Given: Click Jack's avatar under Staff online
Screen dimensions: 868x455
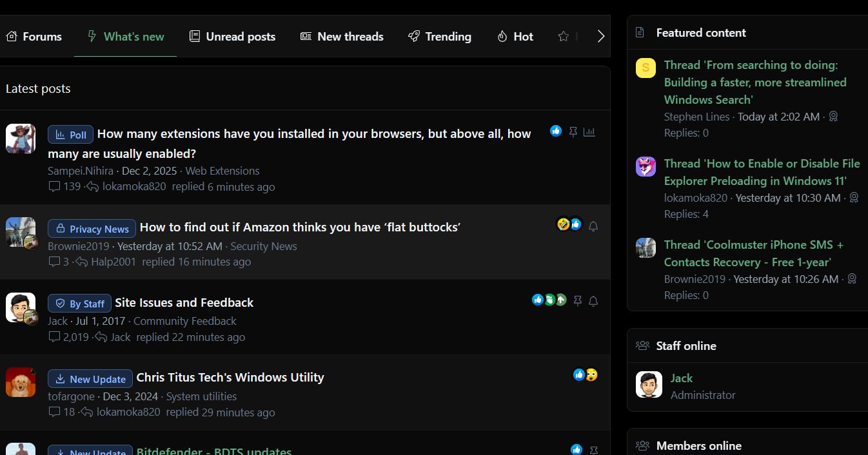Looking at the screenshot, I should coord(649,385).
